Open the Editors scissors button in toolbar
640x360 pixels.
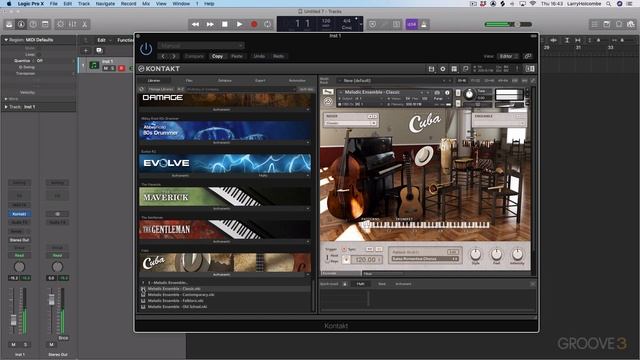click(x=84, y=24)
